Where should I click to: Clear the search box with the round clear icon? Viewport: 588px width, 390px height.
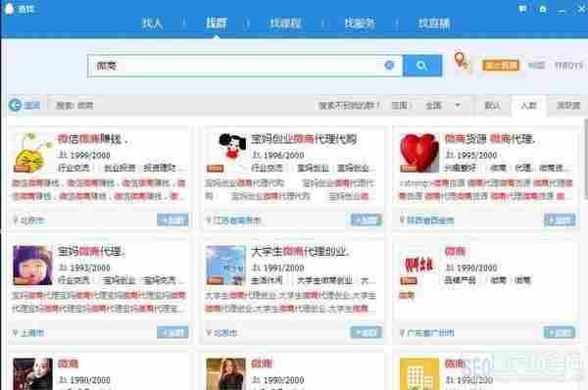tap(389, 66)
